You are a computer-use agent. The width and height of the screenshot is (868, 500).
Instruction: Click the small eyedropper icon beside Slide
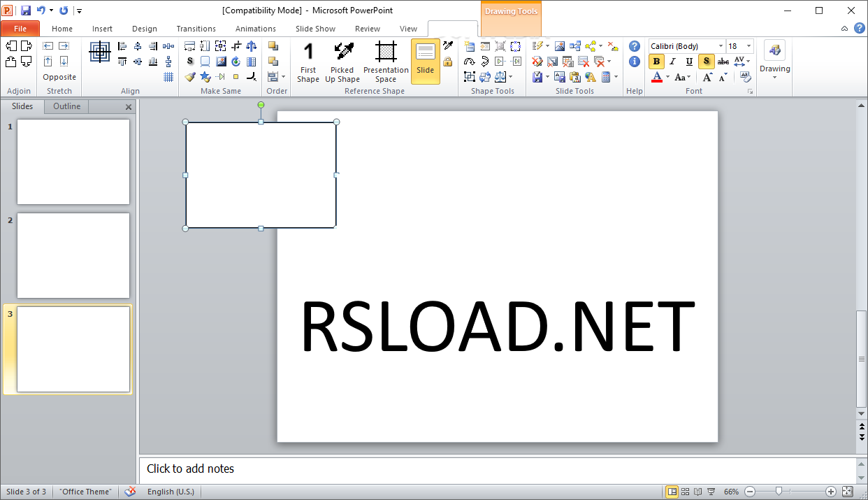tap(447, 45)
